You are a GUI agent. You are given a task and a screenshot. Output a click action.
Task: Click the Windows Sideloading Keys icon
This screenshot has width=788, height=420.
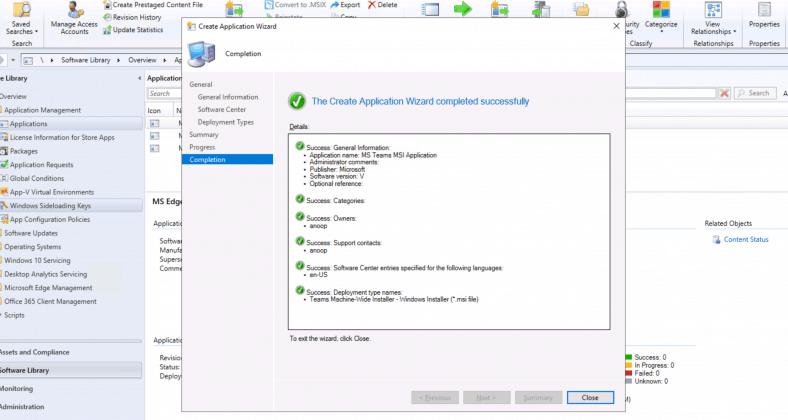[x=4, y=205]
